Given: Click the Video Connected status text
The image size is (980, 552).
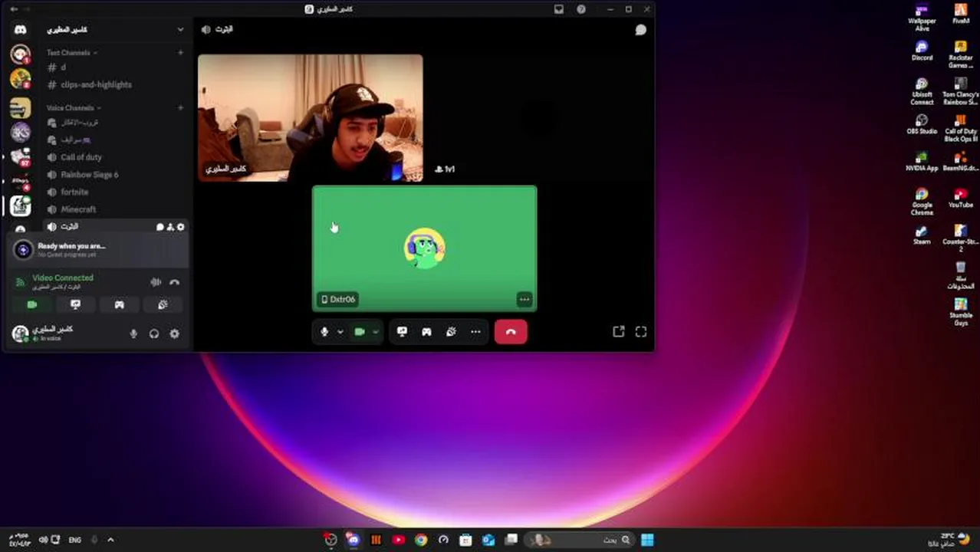Looking at the screenshot, I should 63,278.
